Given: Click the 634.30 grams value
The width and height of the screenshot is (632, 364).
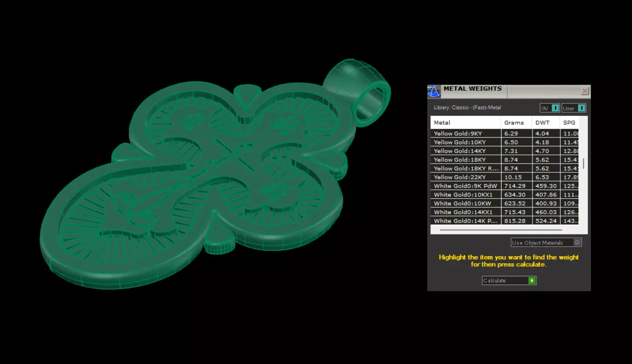Looking at the screenshot, I should (x=515, y=195).
